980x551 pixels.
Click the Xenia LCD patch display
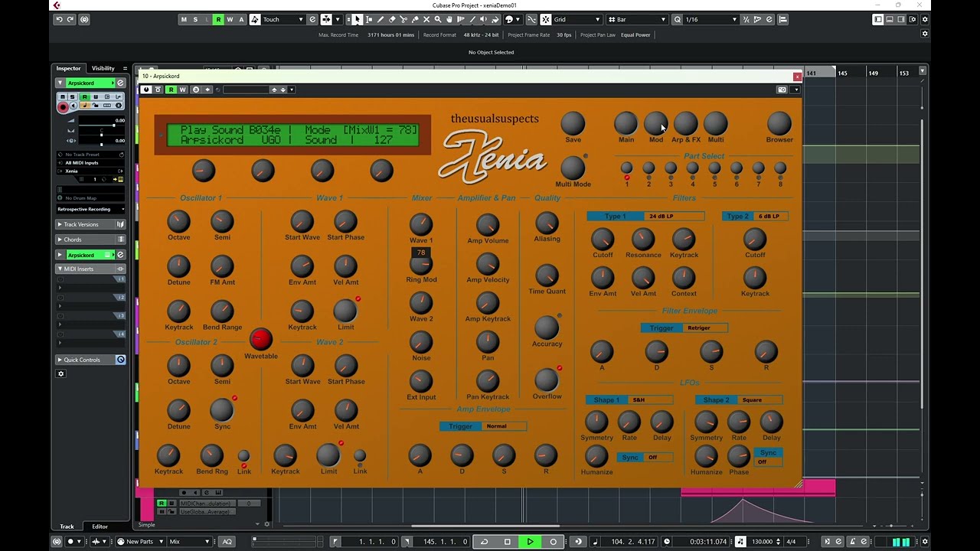tap(292, 135)
